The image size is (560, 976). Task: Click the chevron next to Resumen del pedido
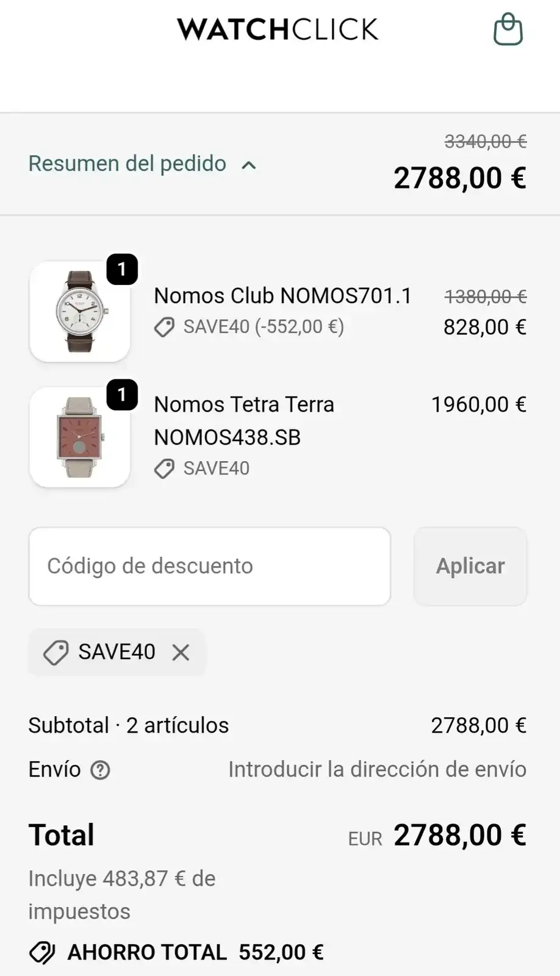coord(249,165)
